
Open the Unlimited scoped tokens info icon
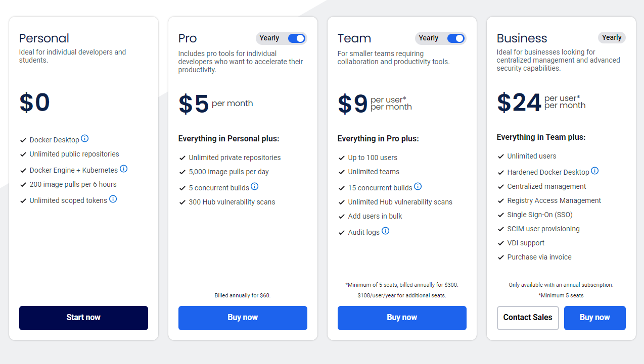click(x=113, y=199)
